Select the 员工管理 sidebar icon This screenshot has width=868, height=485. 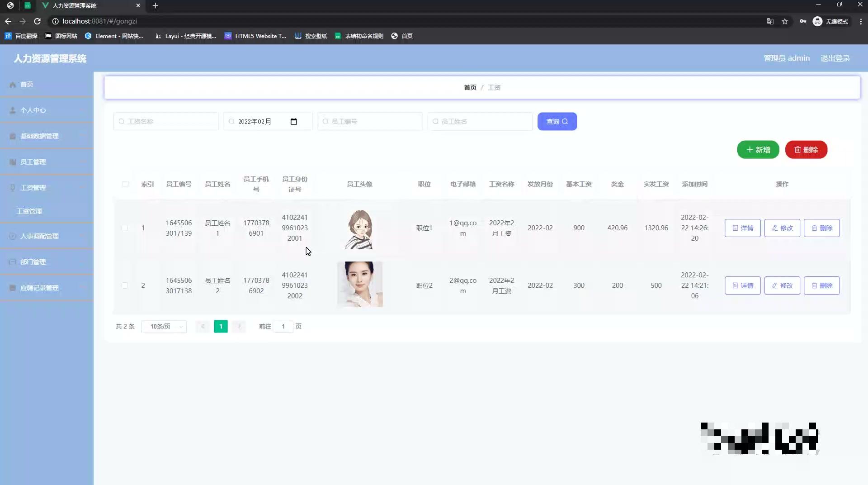[12, 162]
